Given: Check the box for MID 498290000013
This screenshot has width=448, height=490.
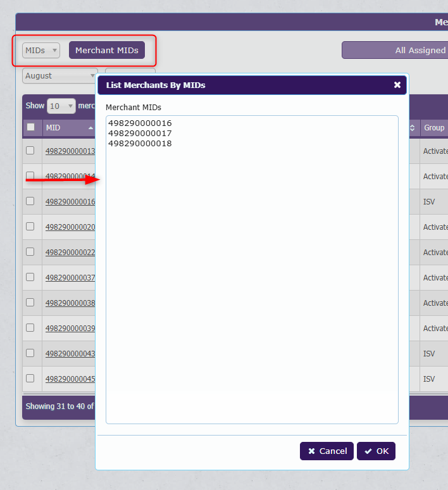Looking at the screenshot, I should coord(30,150).
